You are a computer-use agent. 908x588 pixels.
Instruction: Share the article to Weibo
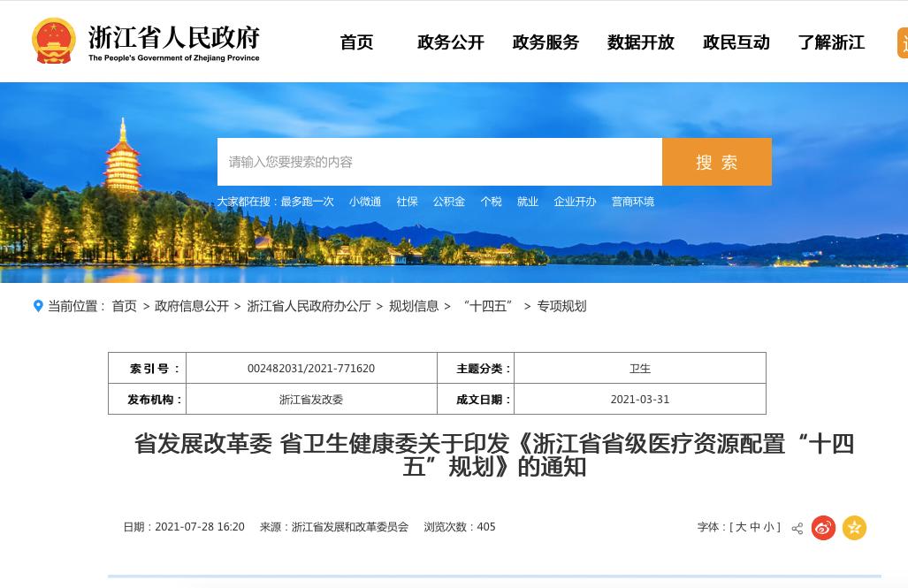(823, 528)
